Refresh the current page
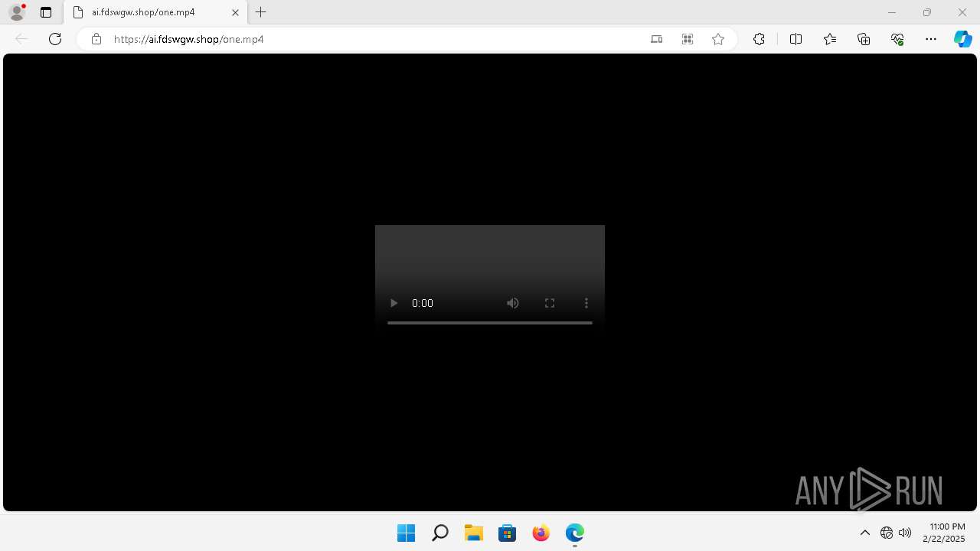 (55, 39)
